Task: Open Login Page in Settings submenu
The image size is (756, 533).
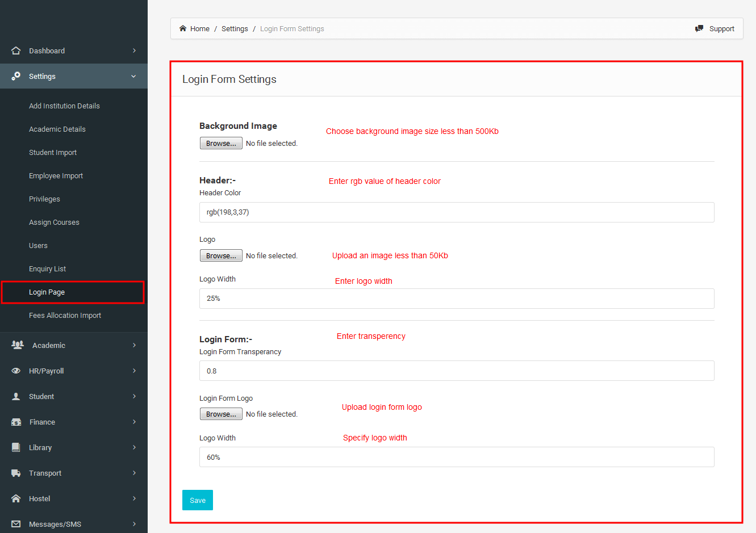Action: tap(47, 292)
